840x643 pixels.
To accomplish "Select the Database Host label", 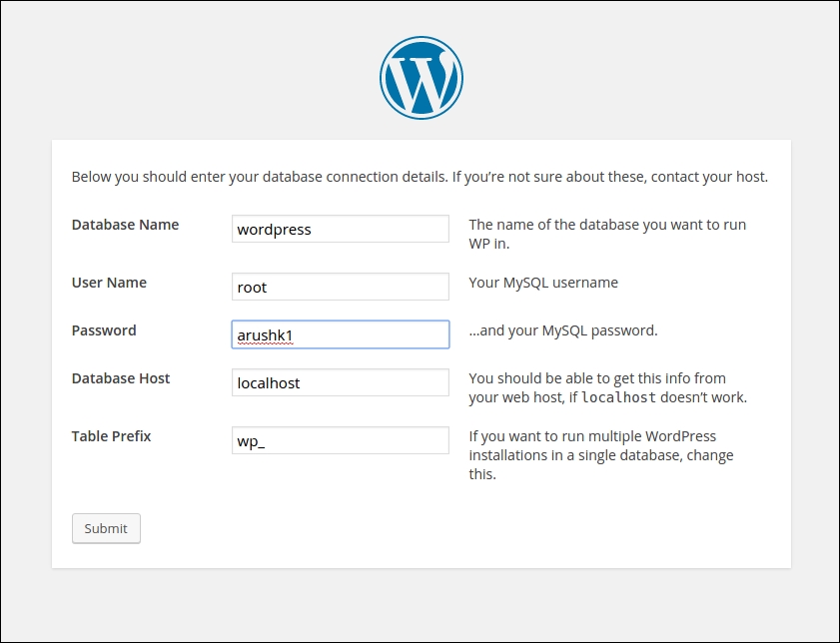I will [121, 378].
